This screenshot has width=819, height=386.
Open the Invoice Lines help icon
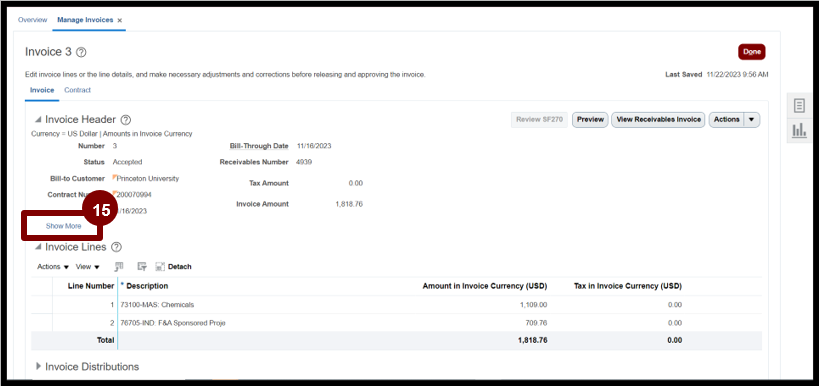point(117,247)
